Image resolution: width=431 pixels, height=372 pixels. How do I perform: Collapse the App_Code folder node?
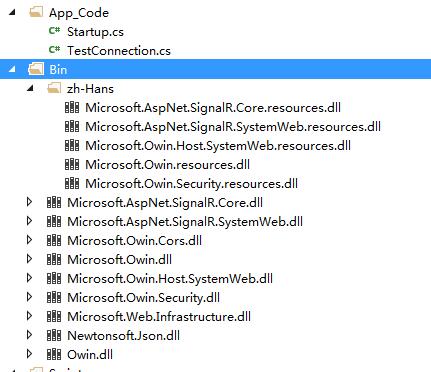pos(12,13)
